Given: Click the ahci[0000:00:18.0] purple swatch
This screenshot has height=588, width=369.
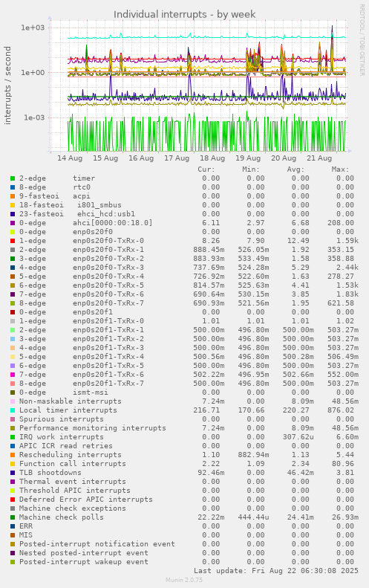Looking at the screenshot, I should (13, 223).
